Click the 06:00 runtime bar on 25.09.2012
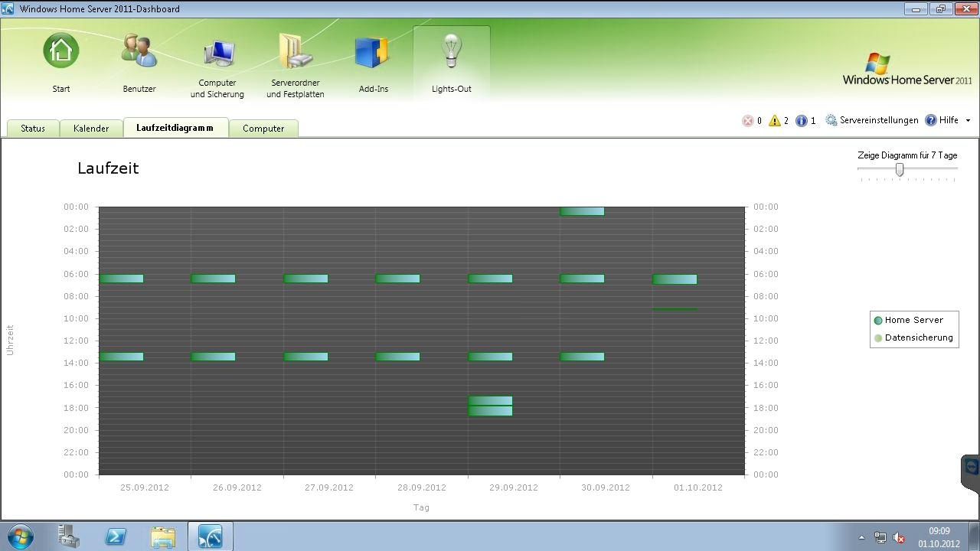 (121, 279)
